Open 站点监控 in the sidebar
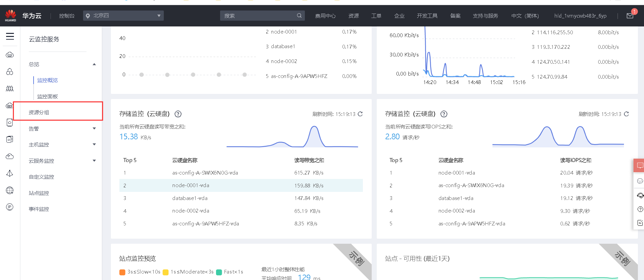 coord(39,193)
